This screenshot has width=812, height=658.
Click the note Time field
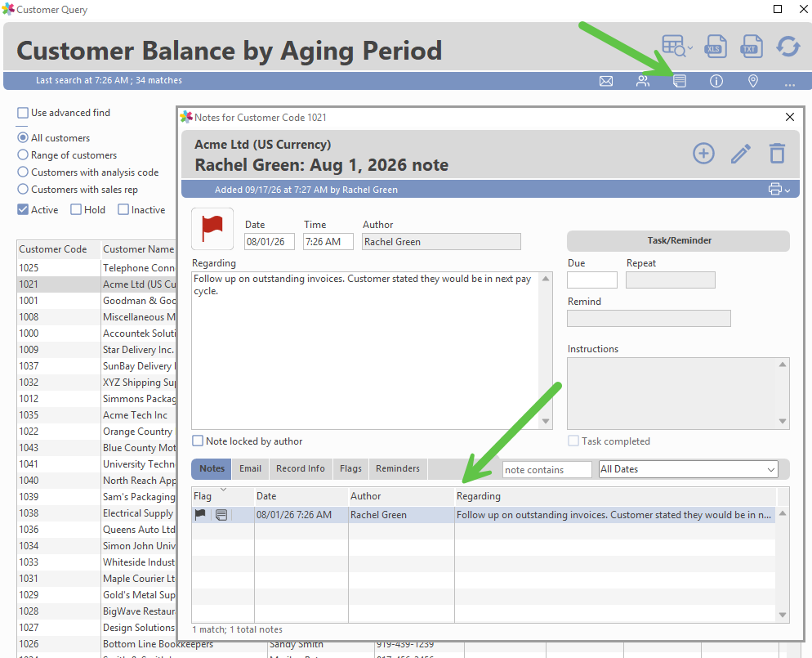(x=328, y=241)
